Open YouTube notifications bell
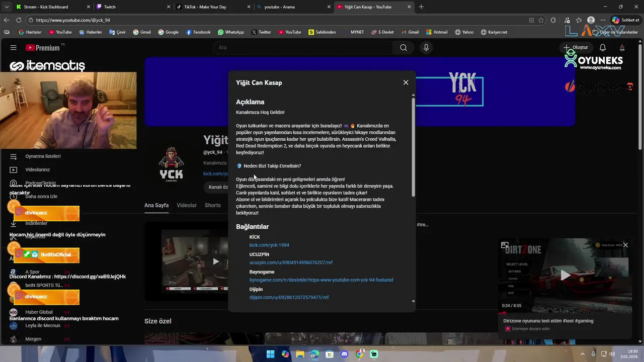Viewport: 644px width, 362px height. point(603,48)
